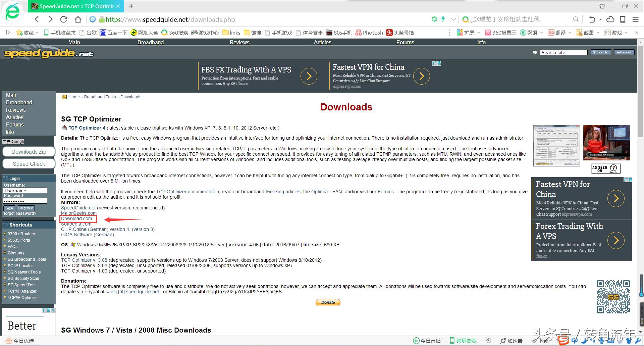Click the undo closed tab icon

tap(592, 19)
